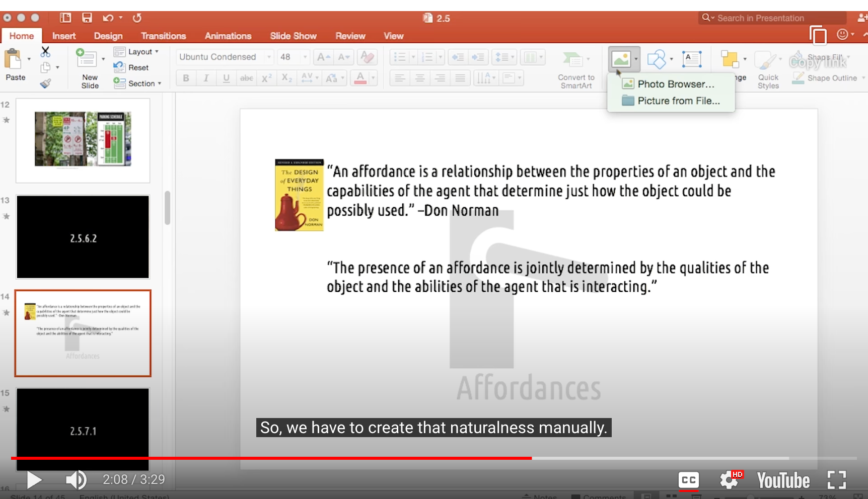Clear all text formatting
The height and width of the screenshot is (499, 868).
[368, 57]
